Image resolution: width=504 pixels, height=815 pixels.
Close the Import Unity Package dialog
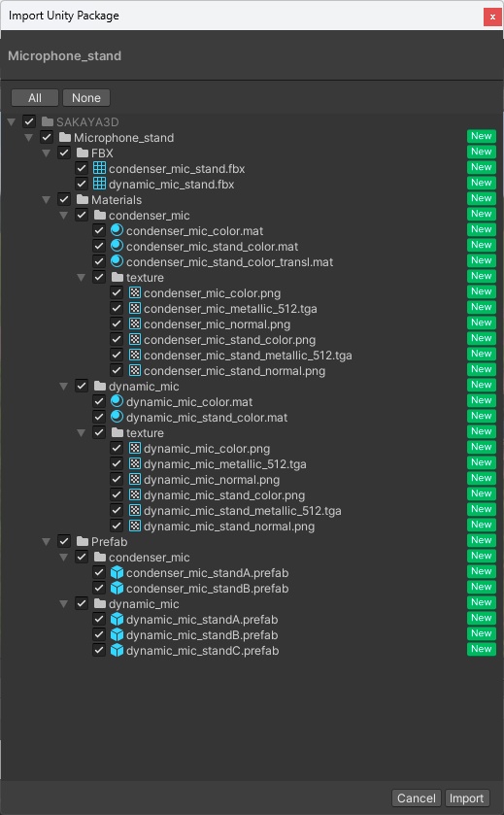(x=492, y=17)
